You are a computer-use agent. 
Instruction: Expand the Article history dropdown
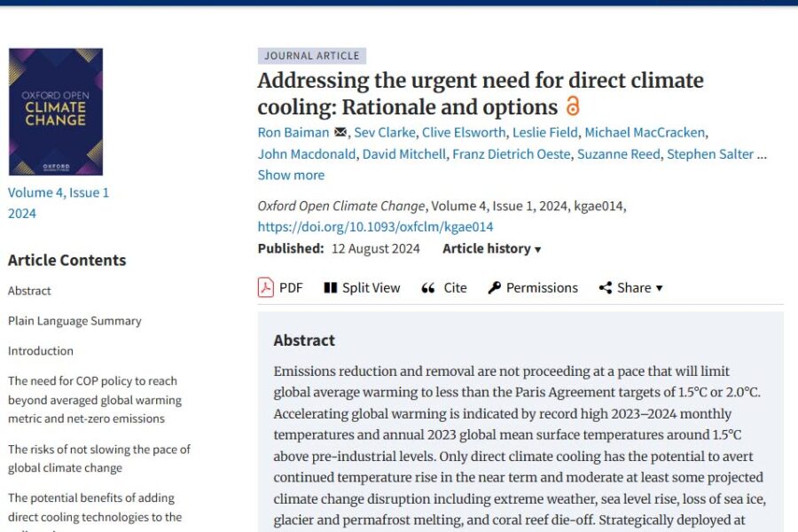pyautogui.click(x=491, y=248)
